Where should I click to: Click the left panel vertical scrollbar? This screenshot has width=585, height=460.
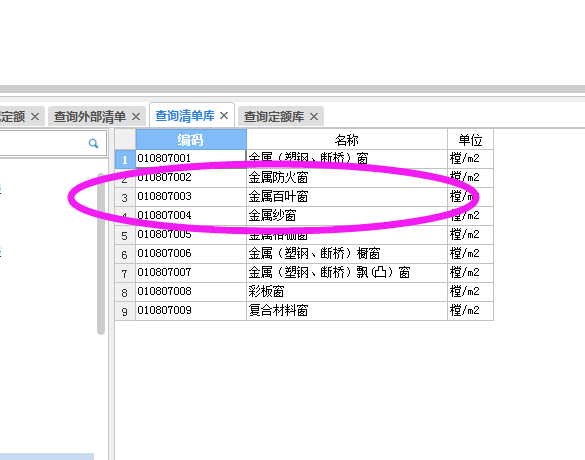tap(100, 254)
